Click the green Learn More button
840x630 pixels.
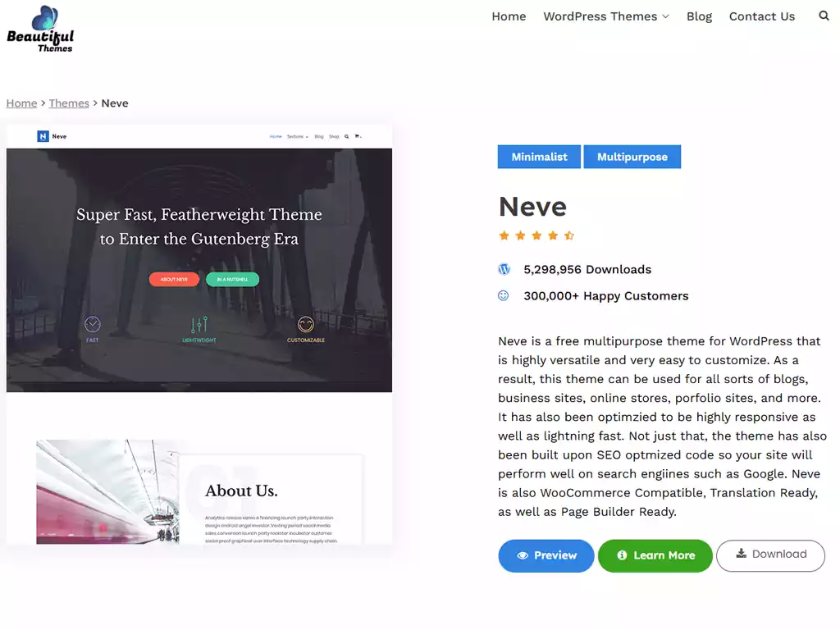tap(655, 555)
